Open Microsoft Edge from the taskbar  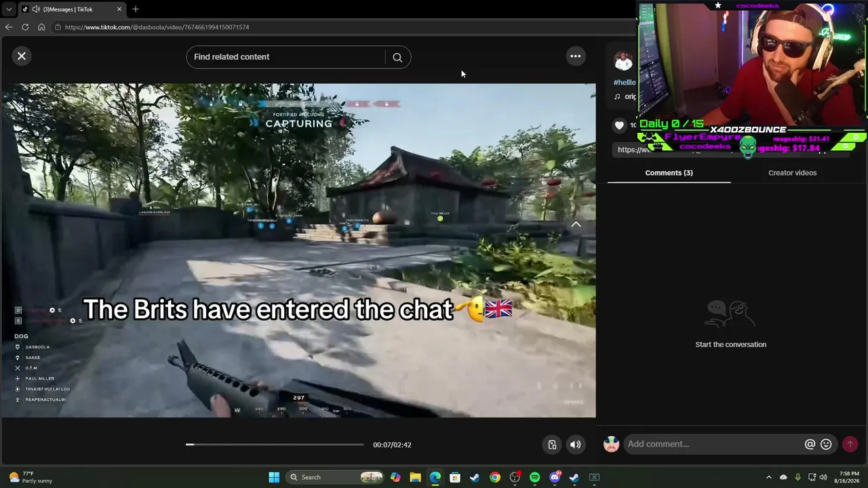click(x=435, y=477)
